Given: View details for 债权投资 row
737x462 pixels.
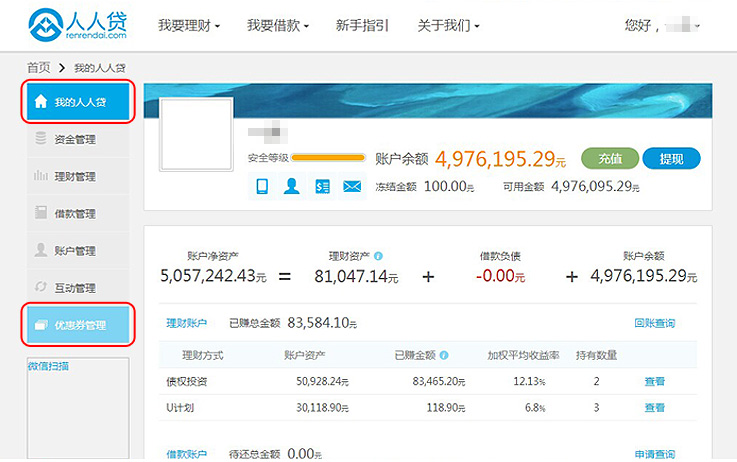Looking at the screenshot, I should [x=655, y=381].
